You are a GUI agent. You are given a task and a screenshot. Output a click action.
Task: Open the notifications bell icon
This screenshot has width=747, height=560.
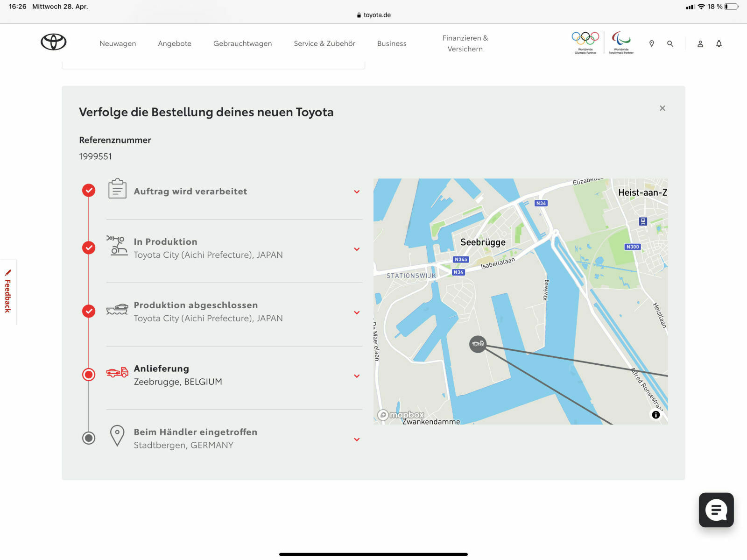click(719, 43)
